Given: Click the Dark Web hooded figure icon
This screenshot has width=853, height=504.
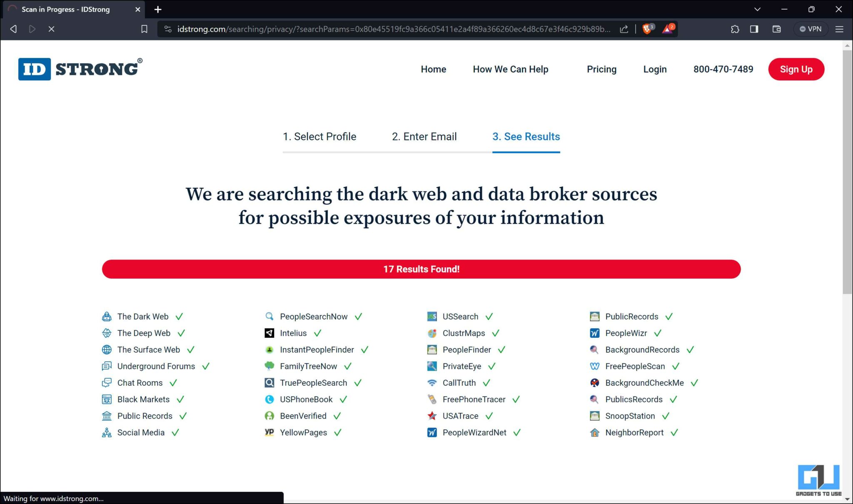Looking at the screenshot, I should (107, 316).
